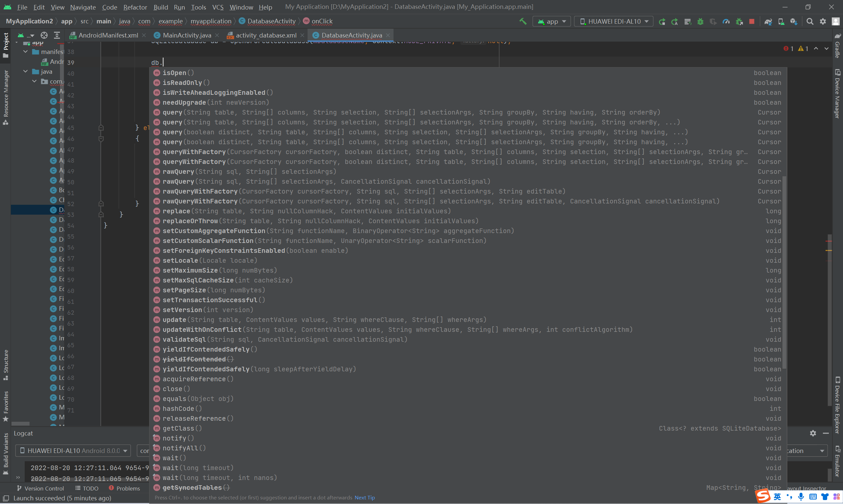This screenshot has width=843, height=504.
Task: Toggle the Project tool window
Action: coord(6,45)
